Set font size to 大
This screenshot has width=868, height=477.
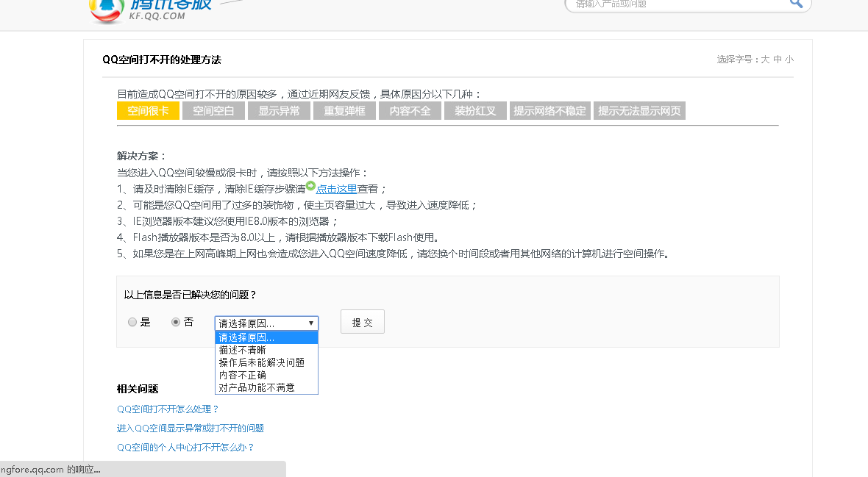click(x=765, y=60)
